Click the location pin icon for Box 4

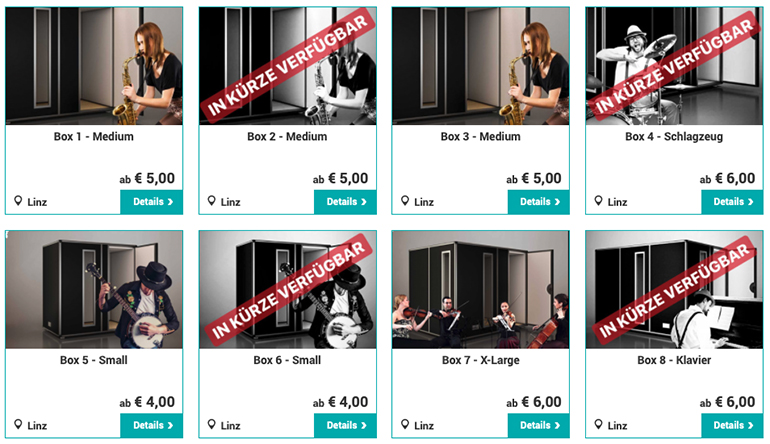tap(598, 200)
